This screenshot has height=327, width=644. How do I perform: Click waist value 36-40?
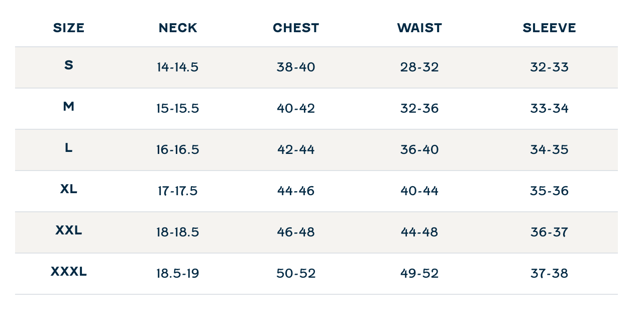click(419, 150)
